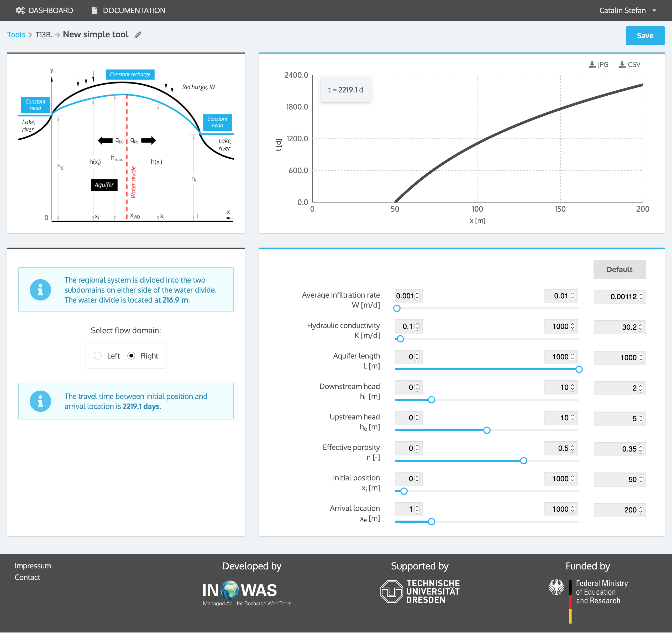Click the Default button
Screen dimensions: 672x633
click(619, 269)
